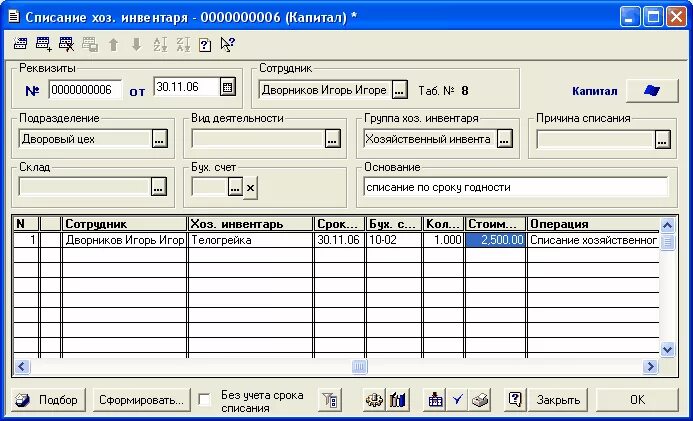The width and height of the screenshot is (693, 421).
Task: Open the Вид деятельности selection ellipsis button
Action: (x=332, y=139)
